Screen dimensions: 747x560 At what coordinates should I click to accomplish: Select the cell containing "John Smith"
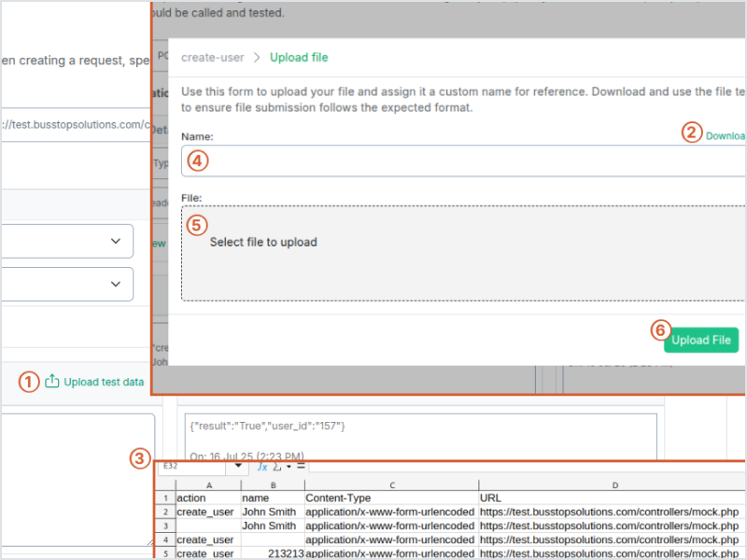[x=269, y=511]
